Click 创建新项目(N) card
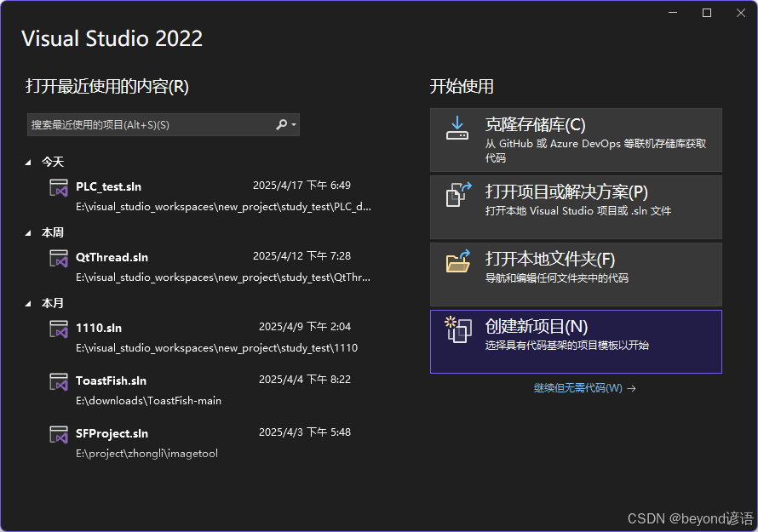 click(x=576, y=341)
